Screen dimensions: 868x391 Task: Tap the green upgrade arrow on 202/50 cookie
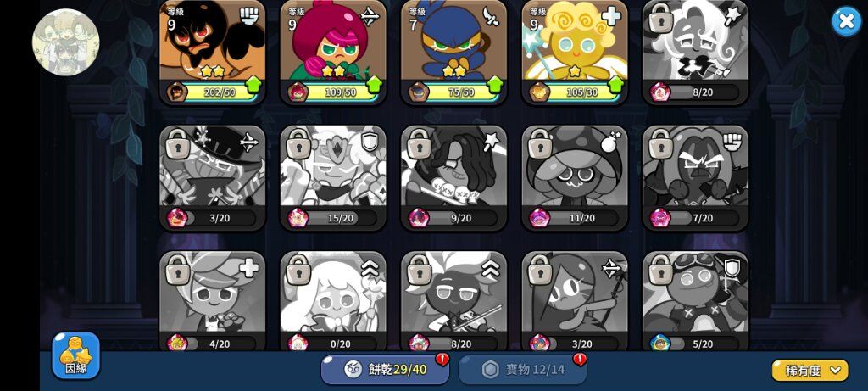(x=252, y=86)
